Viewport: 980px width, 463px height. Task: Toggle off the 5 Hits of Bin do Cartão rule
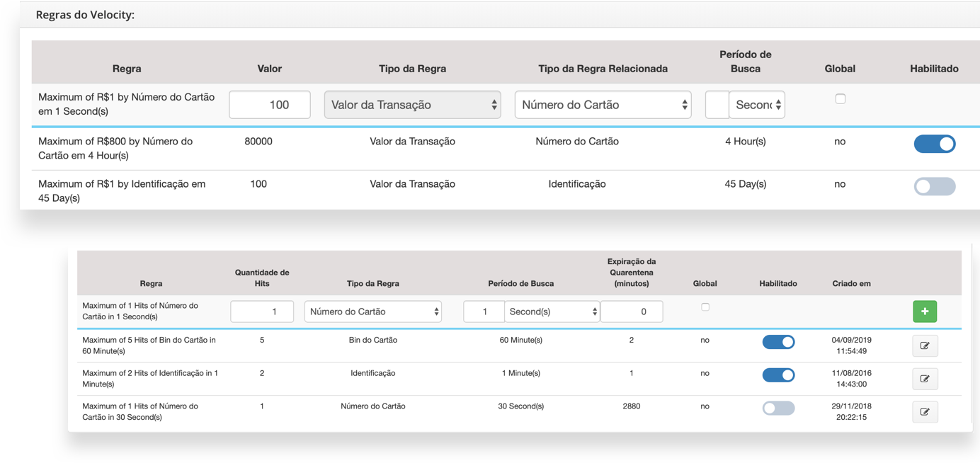point(778,342)
